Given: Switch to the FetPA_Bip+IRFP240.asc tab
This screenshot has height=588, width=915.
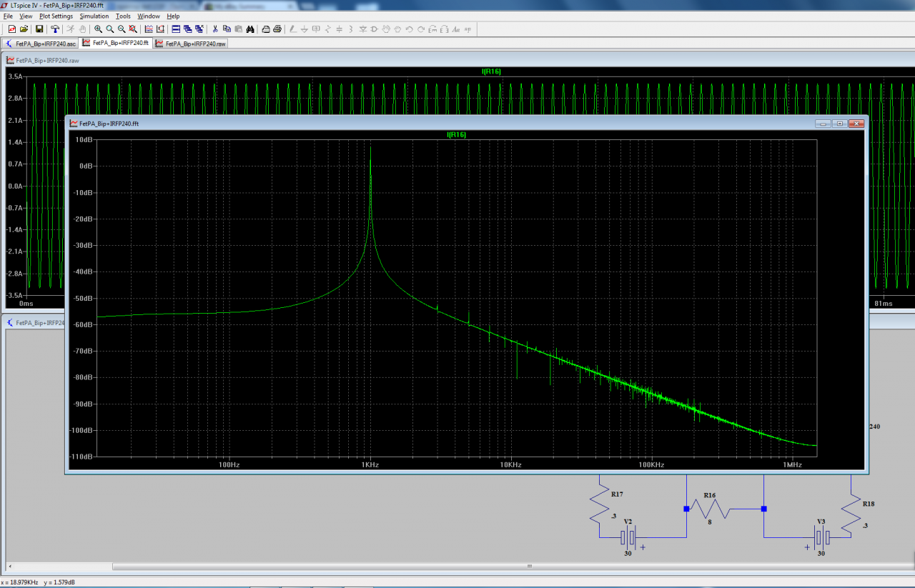Looking at the screenshot, I should click(x=41, y=44).
